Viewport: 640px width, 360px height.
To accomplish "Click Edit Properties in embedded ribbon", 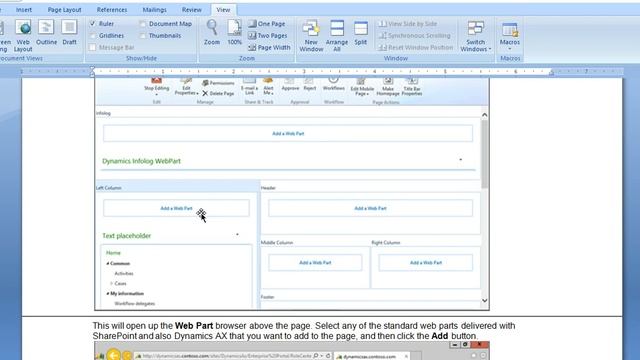I will pyautogui.click(x=186, y=87).
